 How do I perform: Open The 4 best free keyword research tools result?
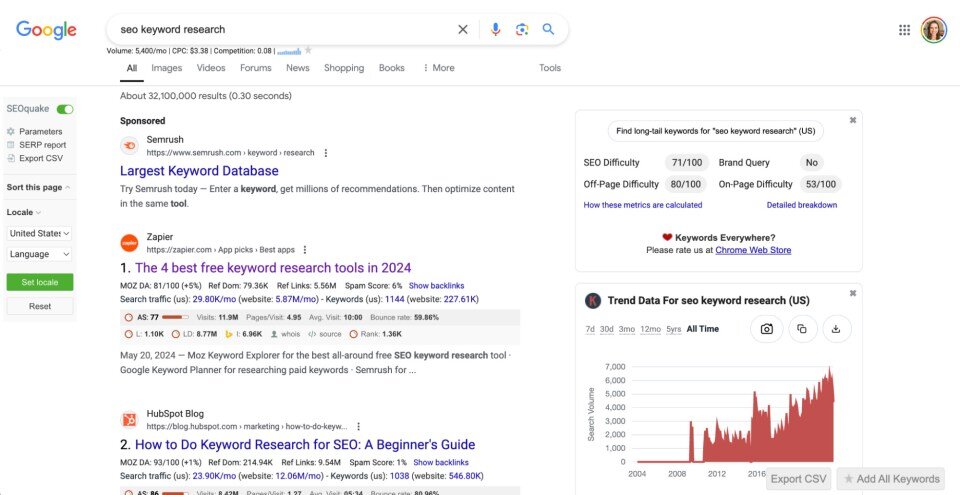[273, 268]
